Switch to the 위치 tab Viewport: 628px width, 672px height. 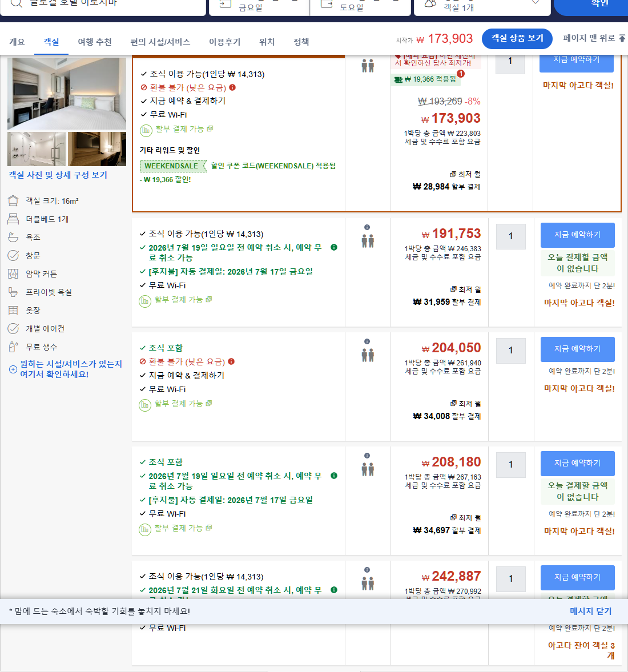(267, 42)
